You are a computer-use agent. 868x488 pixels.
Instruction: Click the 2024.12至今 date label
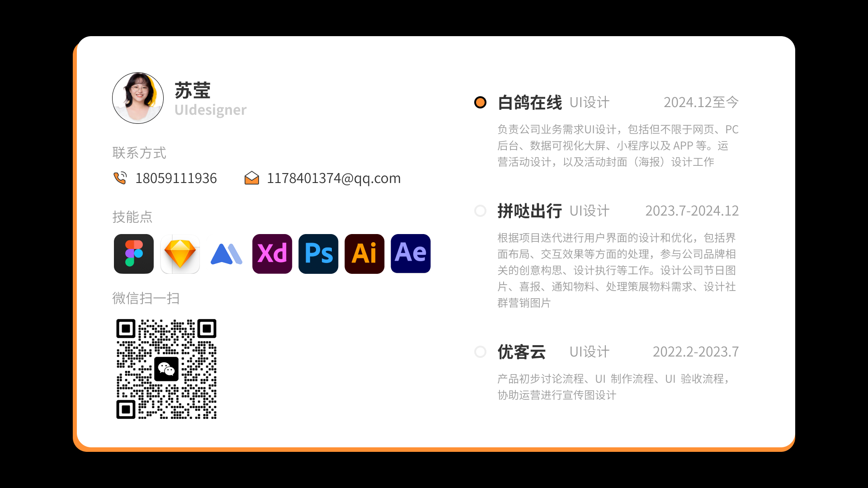pos(701,103)
